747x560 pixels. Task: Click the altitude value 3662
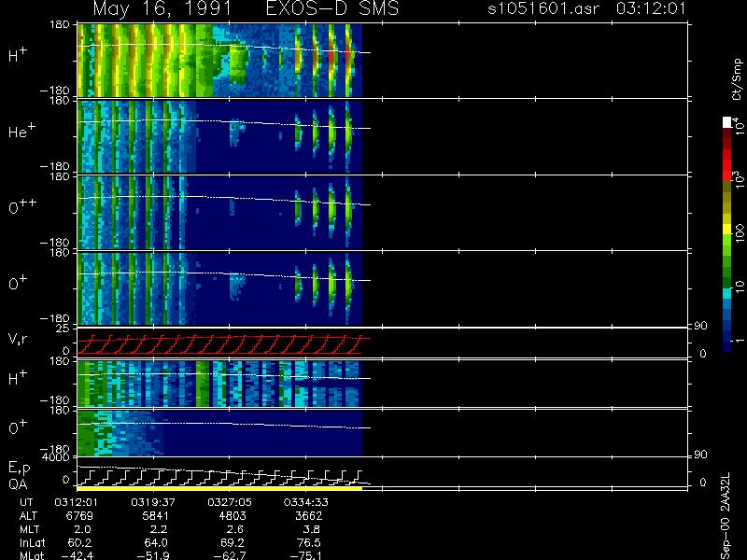[x=309, y=516]
